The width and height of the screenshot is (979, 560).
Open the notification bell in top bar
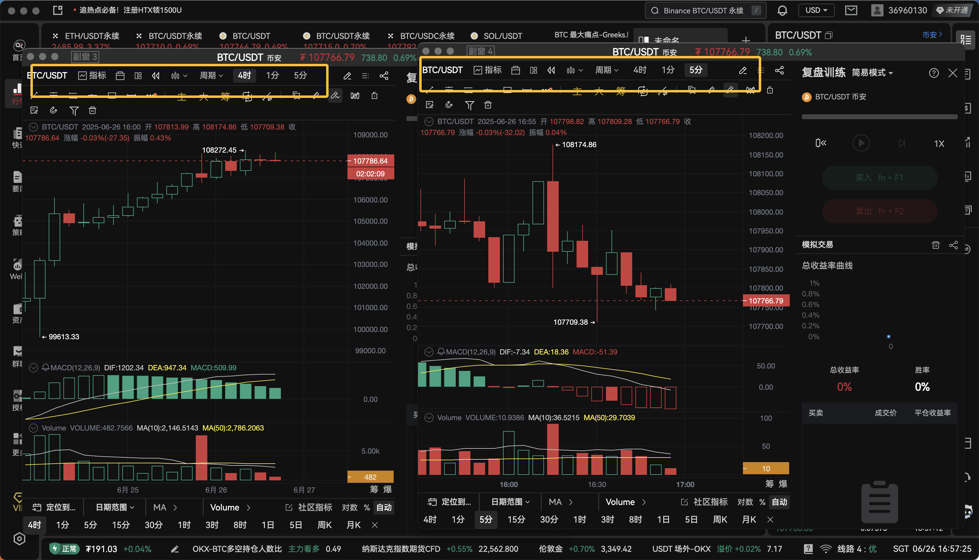tap(782, 10)
